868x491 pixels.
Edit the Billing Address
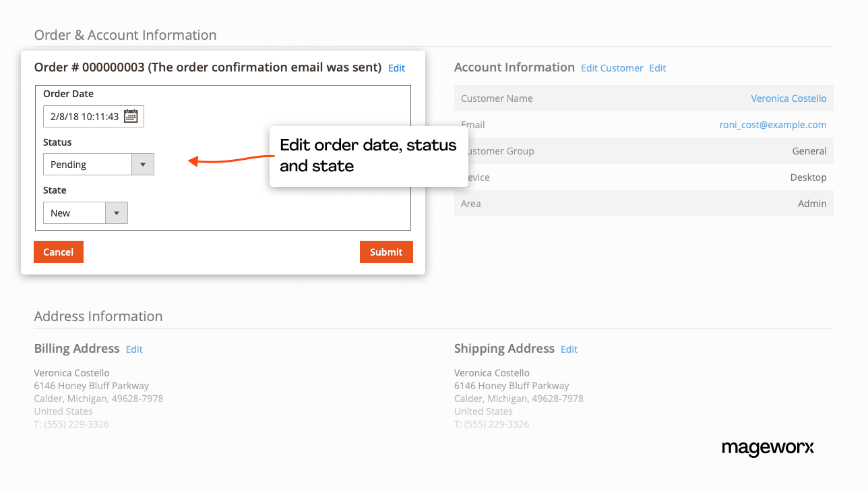(x=134, y=349)
